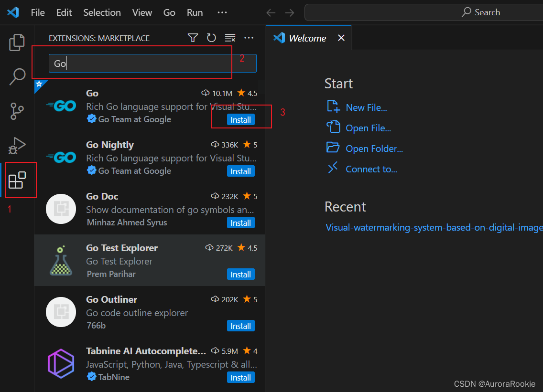543x392 pixels.
Task: Click verified badge next to TabNine
Action: [91, 376]
